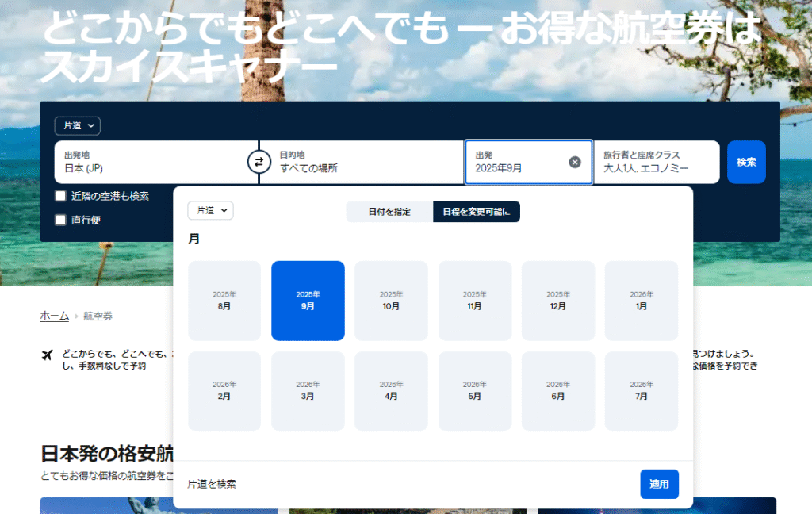Edit the 目的地 destination field

click(362, 162)
